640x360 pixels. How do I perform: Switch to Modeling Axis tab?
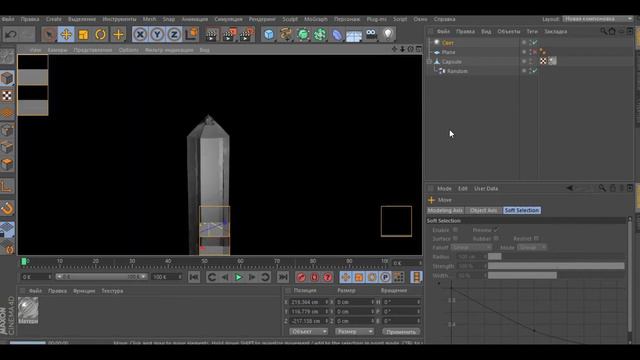[445, 210]
